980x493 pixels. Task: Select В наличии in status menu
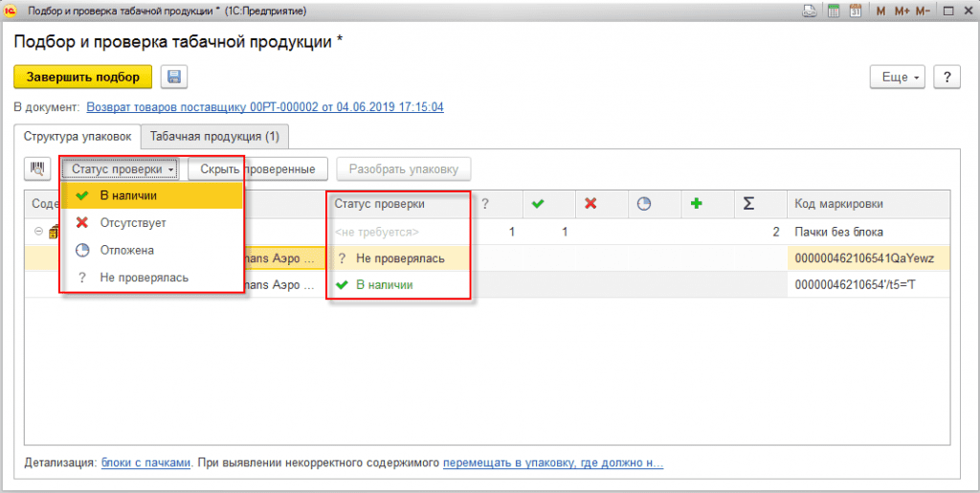click(128, 195)
